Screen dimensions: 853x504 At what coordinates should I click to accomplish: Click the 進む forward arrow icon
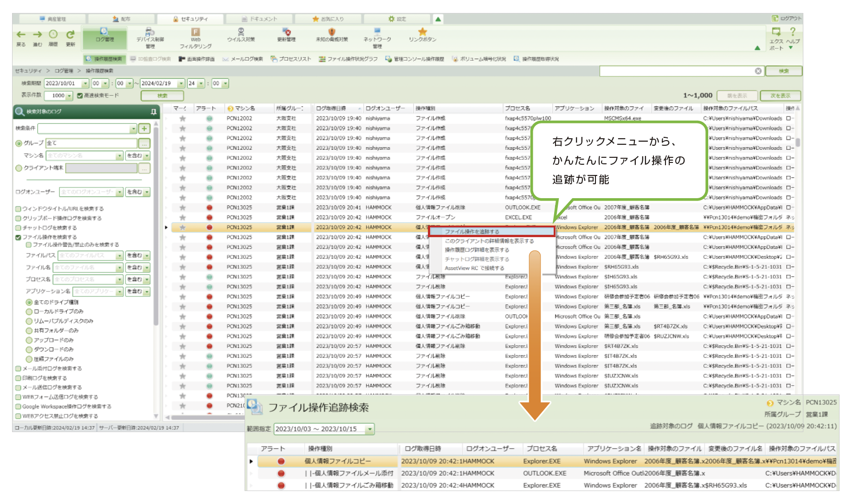point(38,35)
